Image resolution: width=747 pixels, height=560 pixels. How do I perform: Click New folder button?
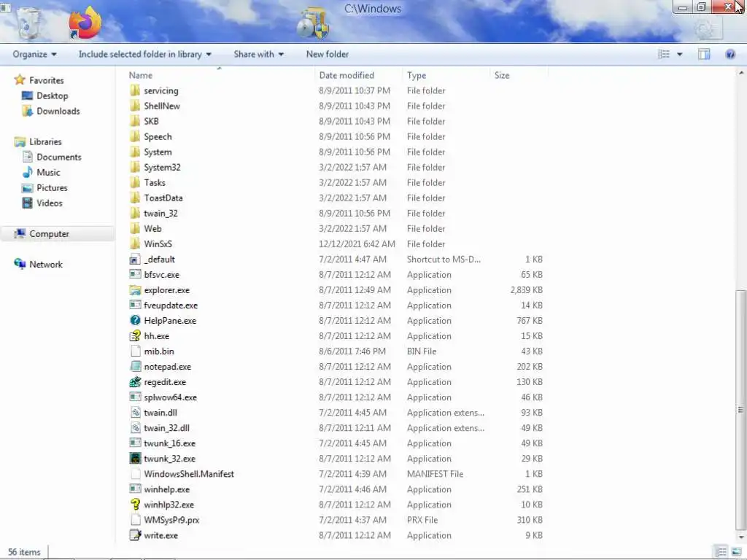(x=328, y=54)
